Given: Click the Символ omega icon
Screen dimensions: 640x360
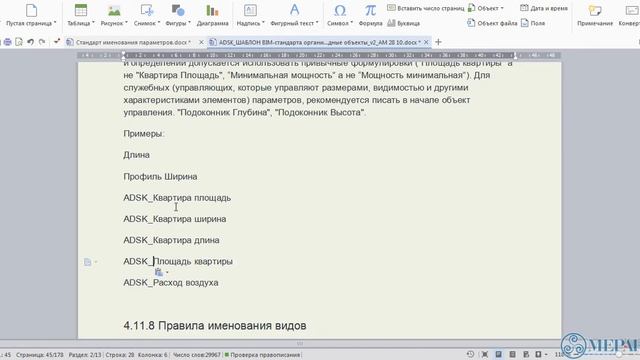Looking at the screenshot, I should 340,10.
